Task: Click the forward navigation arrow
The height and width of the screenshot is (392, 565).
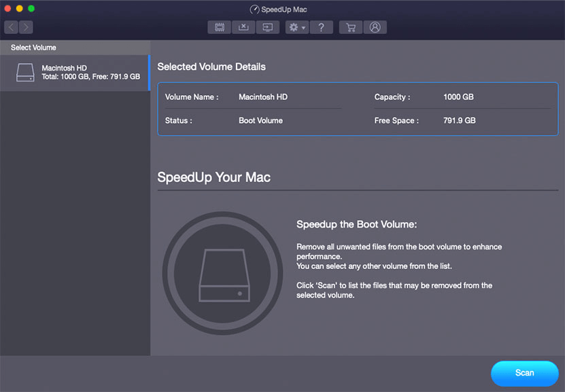Action: [x=25, y=26]
